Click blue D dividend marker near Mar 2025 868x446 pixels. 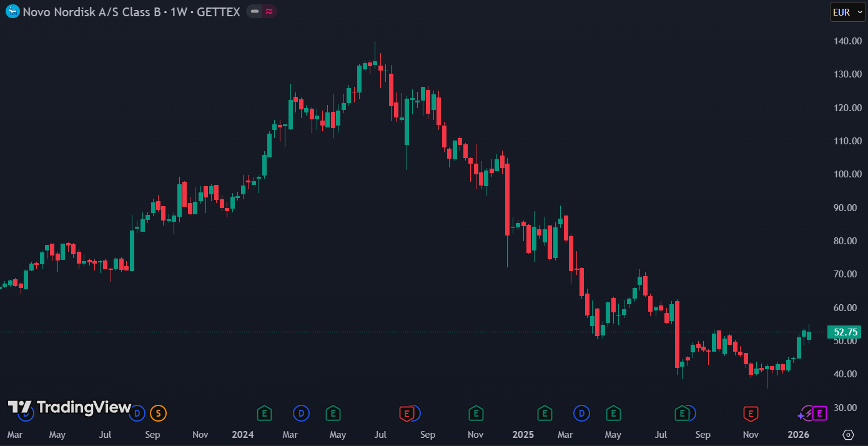(x=582, y=413)
